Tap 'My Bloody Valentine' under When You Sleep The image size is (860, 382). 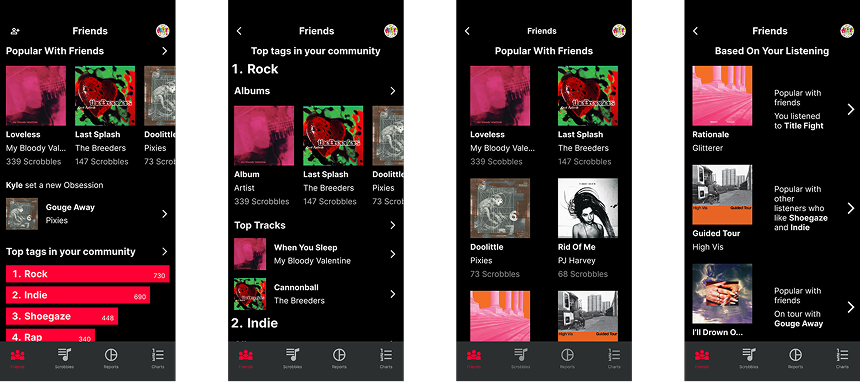point(312,261)
